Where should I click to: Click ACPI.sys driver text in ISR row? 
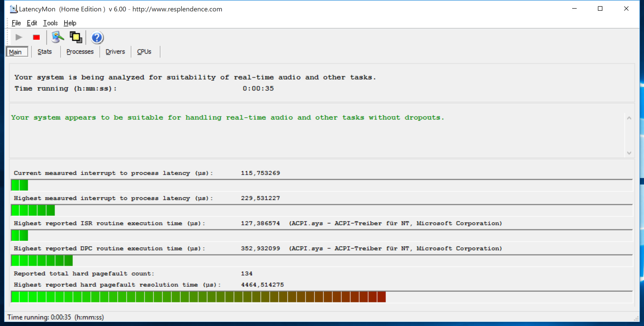tap(395, 223)
